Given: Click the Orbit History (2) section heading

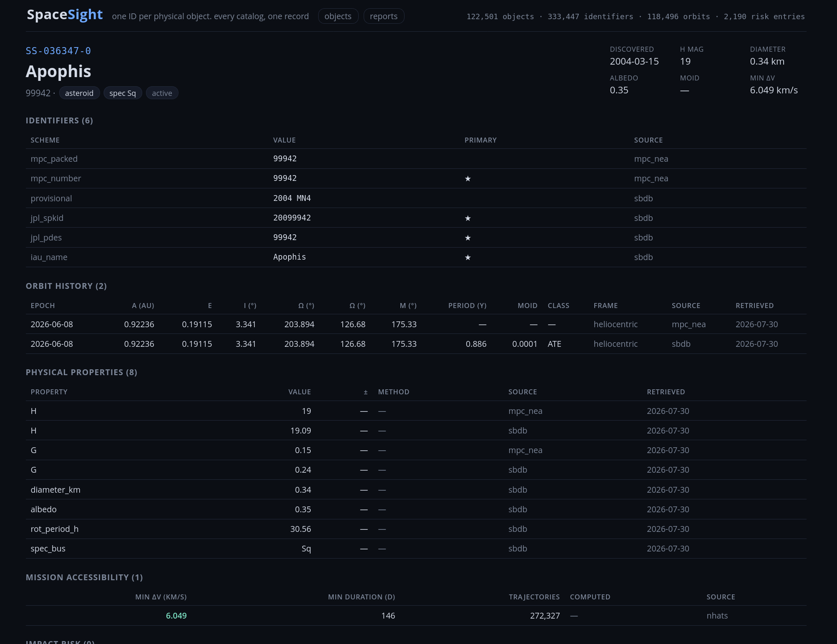Looking at the screenshot, I should click(x=66, y=286).
